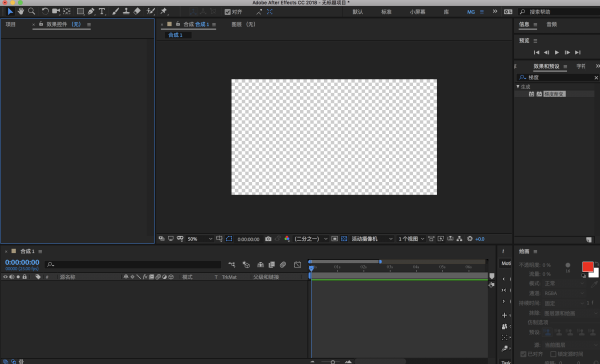Select the 默认 default workspace
This screenshot has height=364, width=600.
coord(358,12)
